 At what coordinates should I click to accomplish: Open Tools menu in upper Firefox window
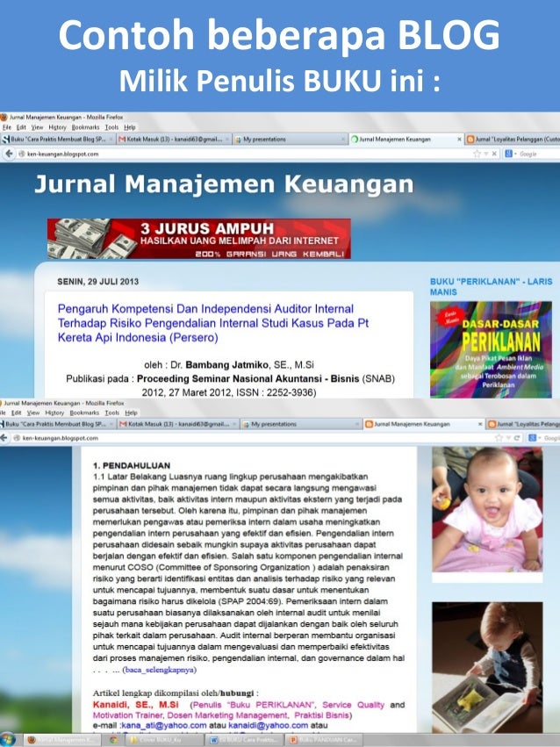(x=111, y=127)
